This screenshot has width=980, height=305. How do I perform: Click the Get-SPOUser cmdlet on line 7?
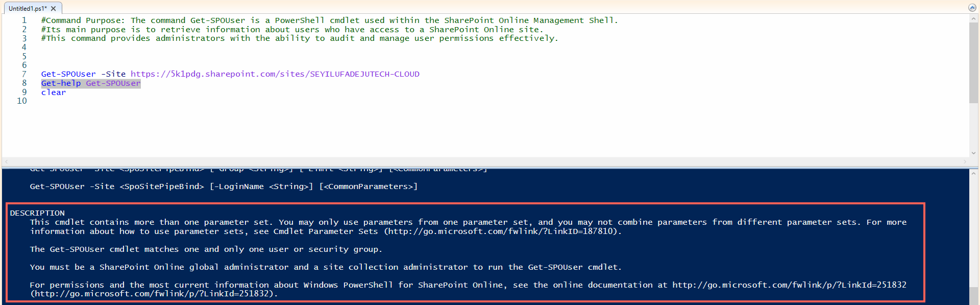pos(68,74)
